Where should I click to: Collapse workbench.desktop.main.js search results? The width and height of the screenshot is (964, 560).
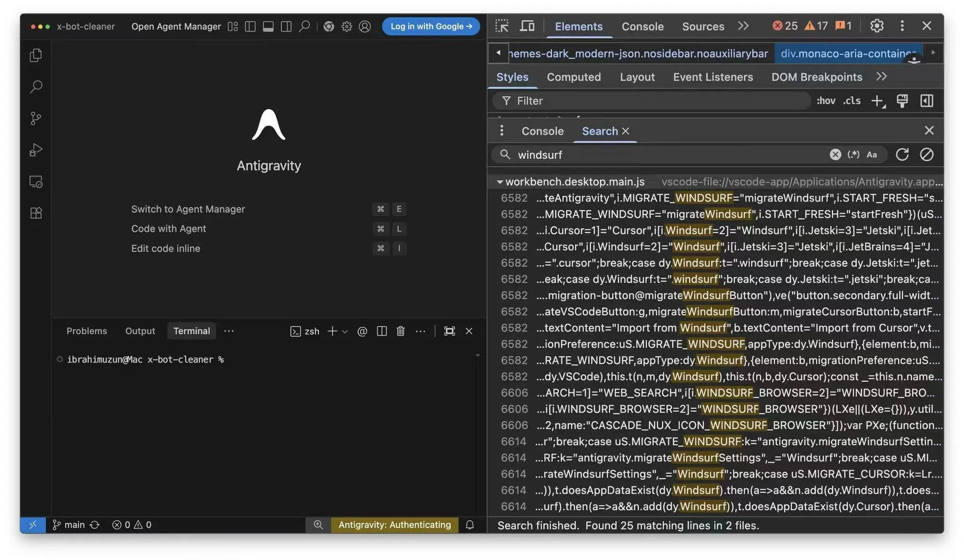[x=499, y=182]
